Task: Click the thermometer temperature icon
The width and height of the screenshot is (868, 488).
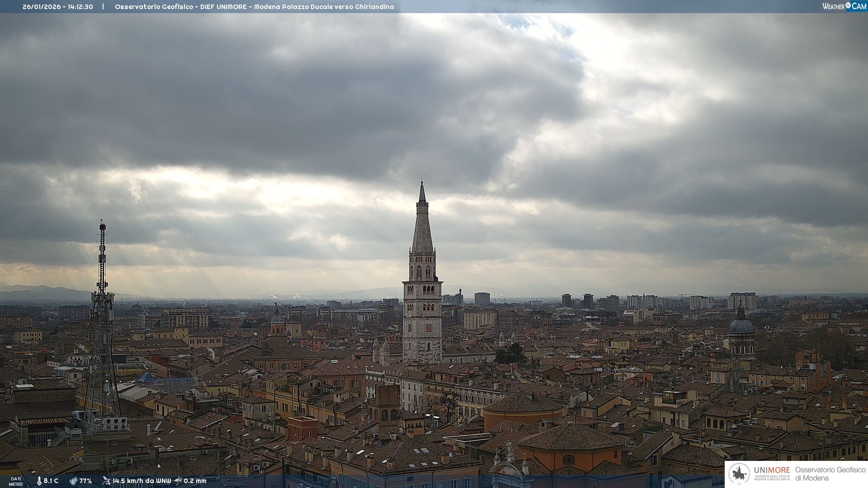Action: coord(39,481)
